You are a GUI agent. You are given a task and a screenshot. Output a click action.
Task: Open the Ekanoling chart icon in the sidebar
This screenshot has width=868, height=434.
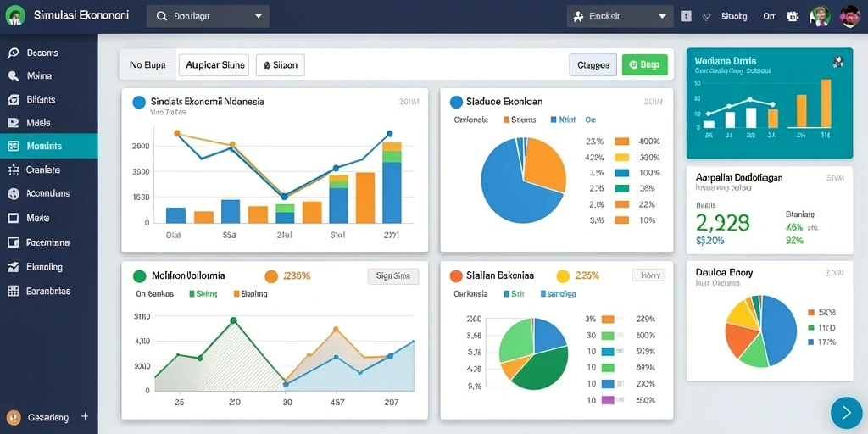14,267
